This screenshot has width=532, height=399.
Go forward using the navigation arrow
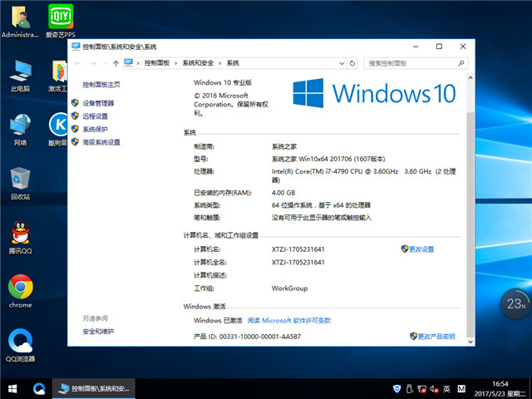click(x=93, y=63)
